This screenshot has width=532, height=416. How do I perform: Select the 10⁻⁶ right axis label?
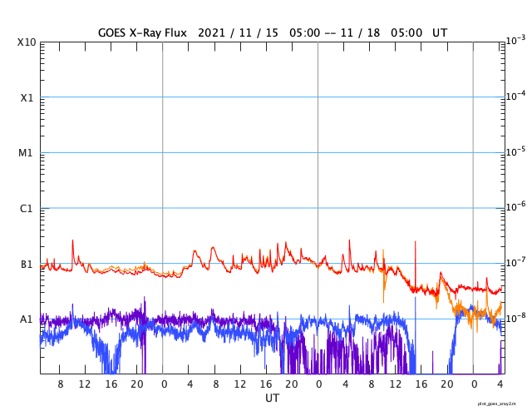click(515, 206)
